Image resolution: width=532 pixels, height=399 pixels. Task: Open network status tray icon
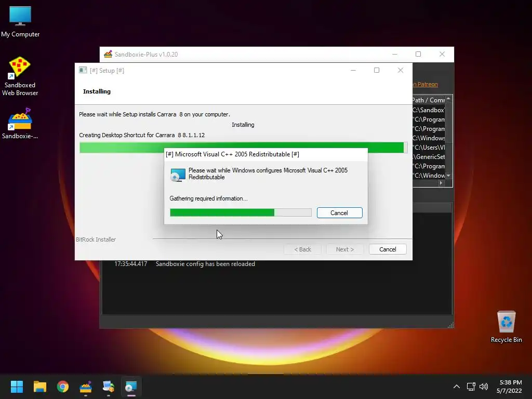pyautogui.click(x=471, y=387)
